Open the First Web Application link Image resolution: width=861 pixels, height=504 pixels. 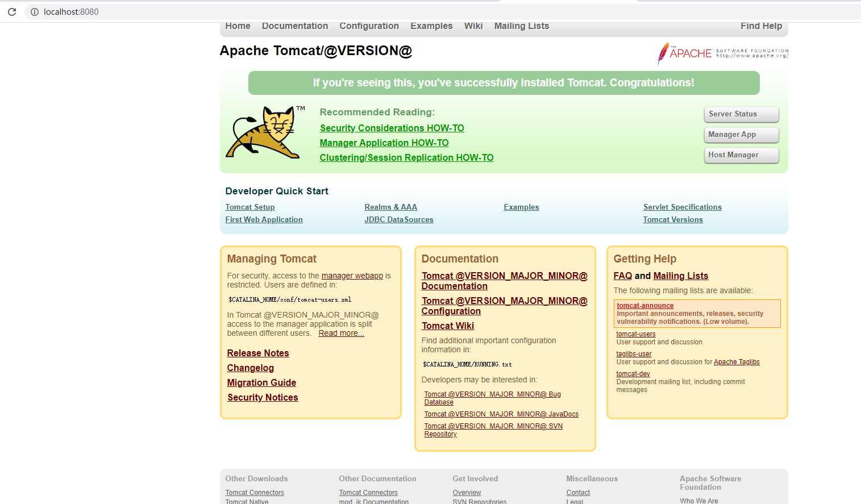[x=264, y=220]
